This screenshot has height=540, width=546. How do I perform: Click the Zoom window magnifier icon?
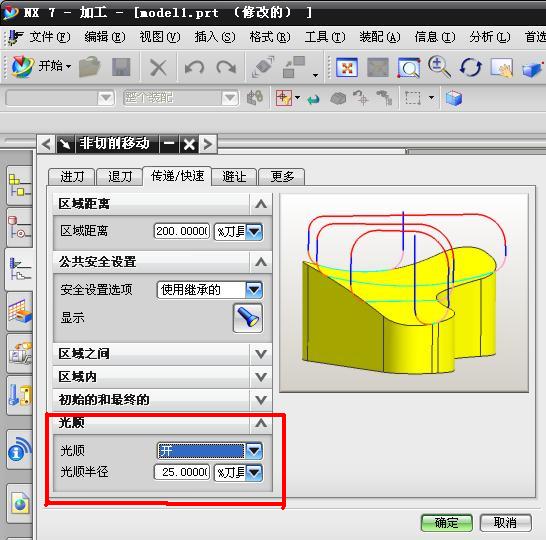(x=408, y=68)
